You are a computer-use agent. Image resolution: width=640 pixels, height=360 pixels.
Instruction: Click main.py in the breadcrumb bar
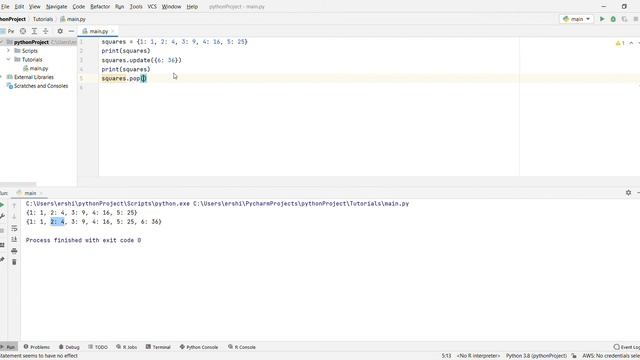[73, 19]
